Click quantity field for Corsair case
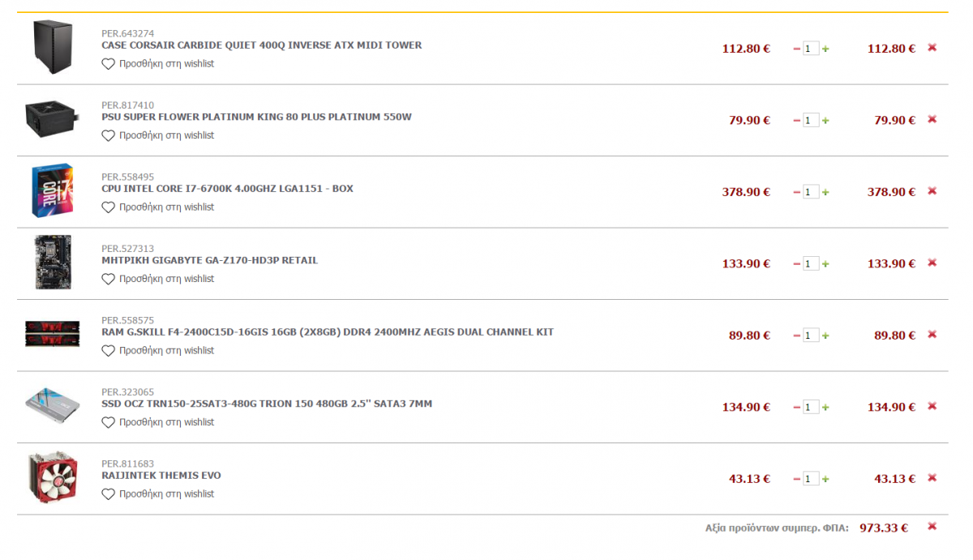973x560 pixels. [x=811, y=49]
